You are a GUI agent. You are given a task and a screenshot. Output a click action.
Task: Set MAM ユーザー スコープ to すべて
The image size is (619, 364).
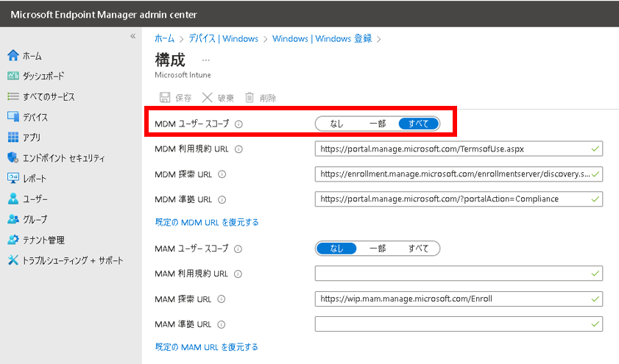click(419, 249)
